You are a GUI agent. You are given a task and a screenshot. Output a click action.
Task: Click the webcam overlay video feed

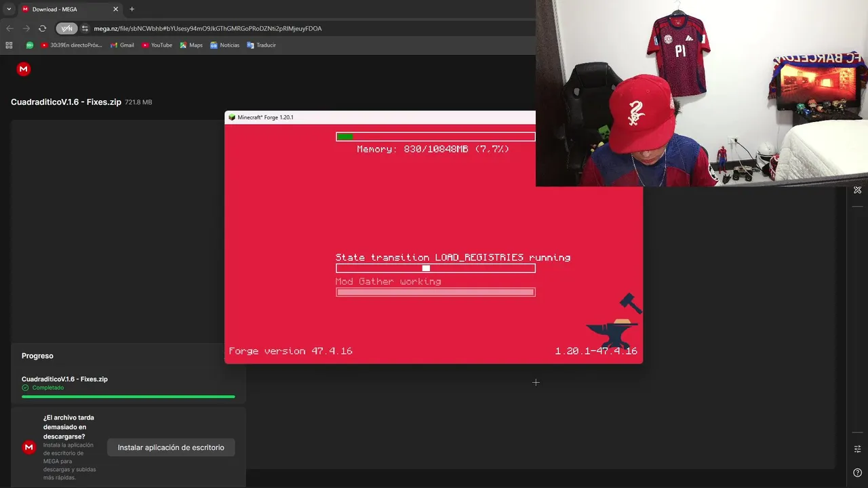pos(702,93)
